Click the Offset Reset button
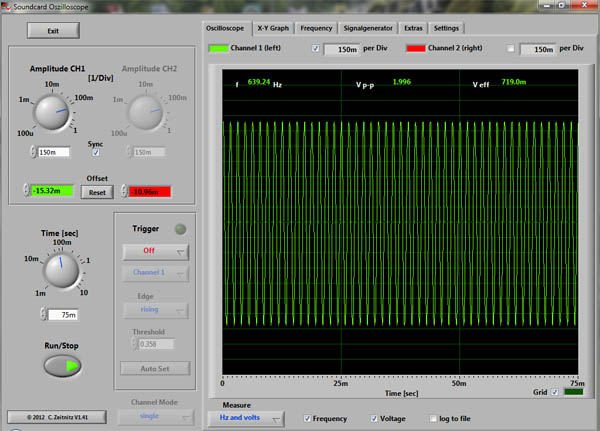 coord(97,192)
